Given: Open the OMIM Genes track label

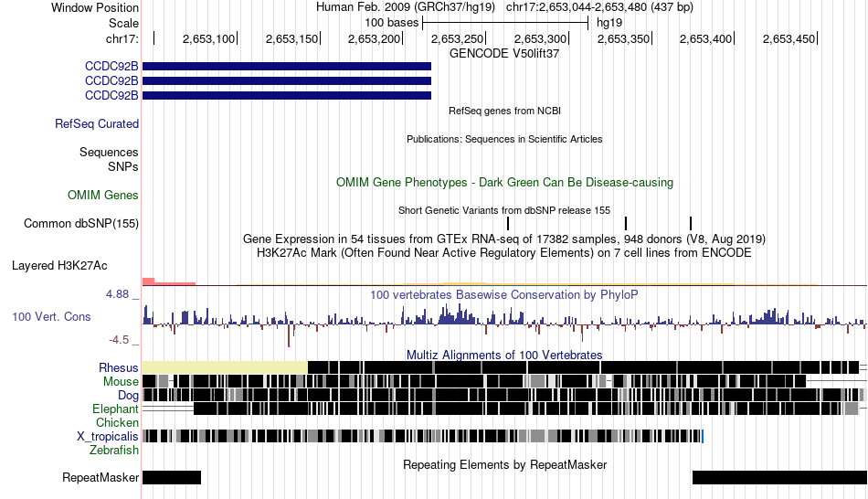Looking at the screenshot, I should [x=102, y=195].
